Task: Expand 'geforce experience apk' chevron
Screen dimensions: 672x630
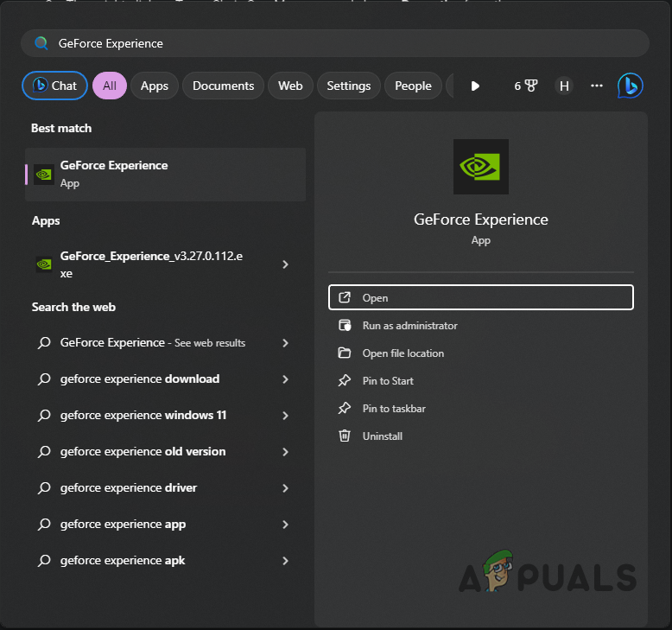Action: pos(285,561)
